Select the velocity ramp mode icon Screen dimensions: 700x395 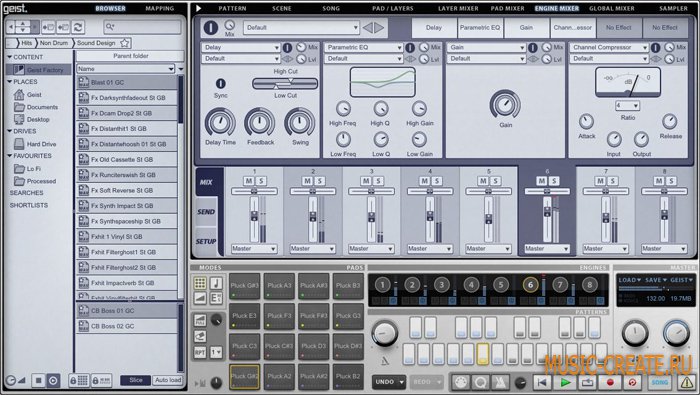pos(200,298)
